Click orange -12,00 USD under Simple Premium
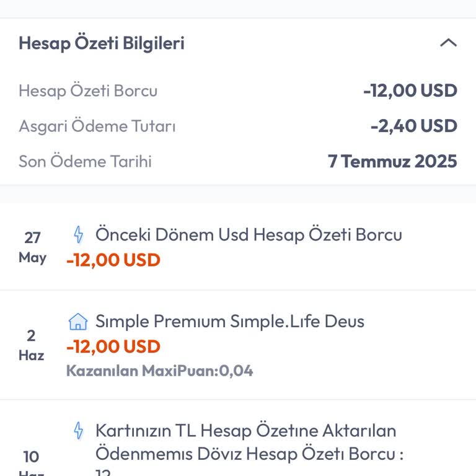The image size is (476, 476). coord(113,346)
